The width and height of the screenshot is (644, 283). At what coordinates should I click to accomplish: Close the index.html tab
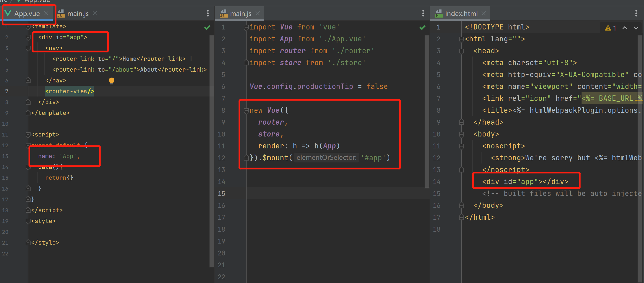pyautogui.click(x=484, y=13)
